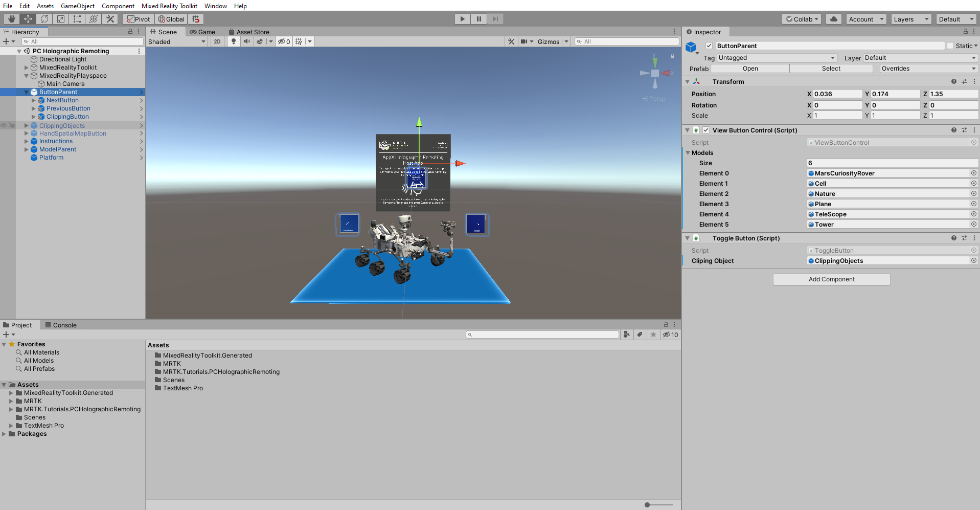The height and width of the screenshot is (510, 980).
Task: Open the Layer dropdown
Action: tap(920, 58)
